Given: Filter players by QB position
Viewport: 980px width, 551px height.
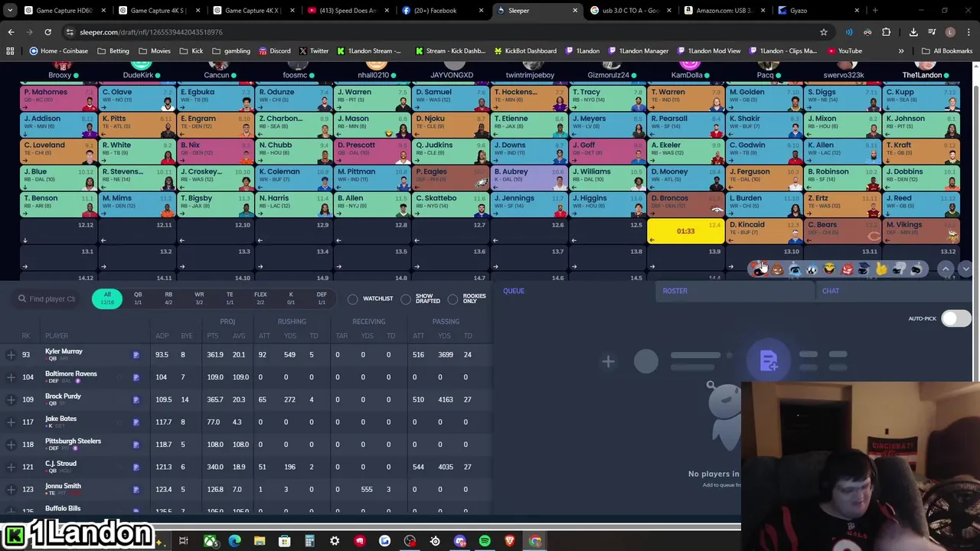Looking at the screenshot, I should (138, 298).
